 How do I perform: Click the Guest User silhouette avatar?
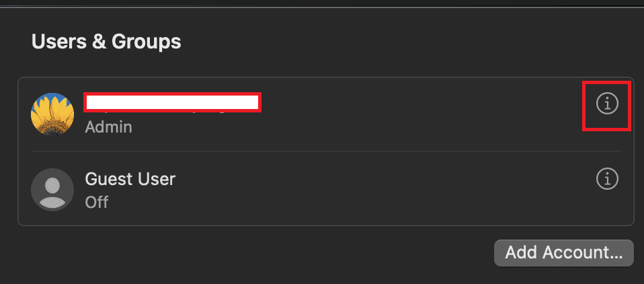(x=52, y=189)
